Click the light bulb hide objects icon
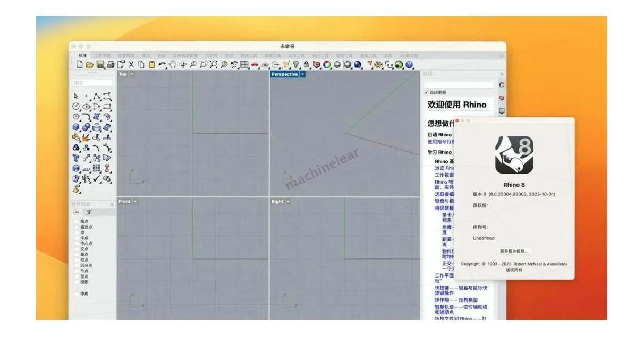 (x=296, y=64)
